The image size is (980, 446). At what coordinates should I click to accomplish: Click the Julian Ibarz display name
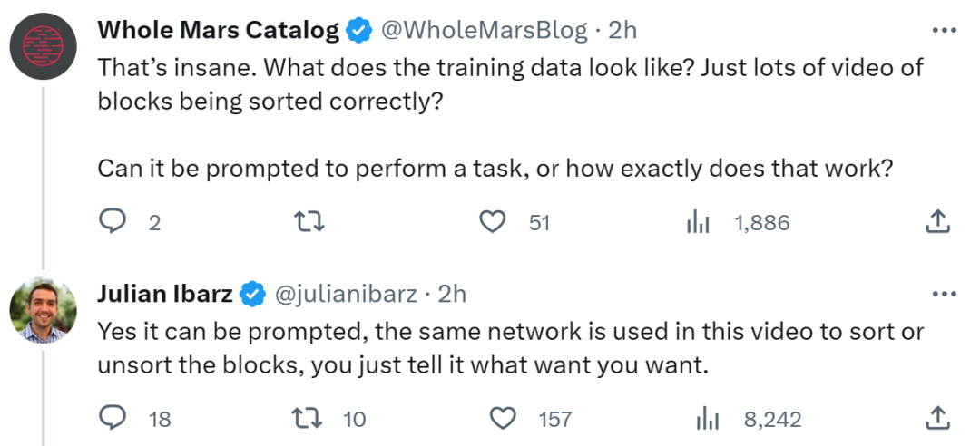[164, 294]
